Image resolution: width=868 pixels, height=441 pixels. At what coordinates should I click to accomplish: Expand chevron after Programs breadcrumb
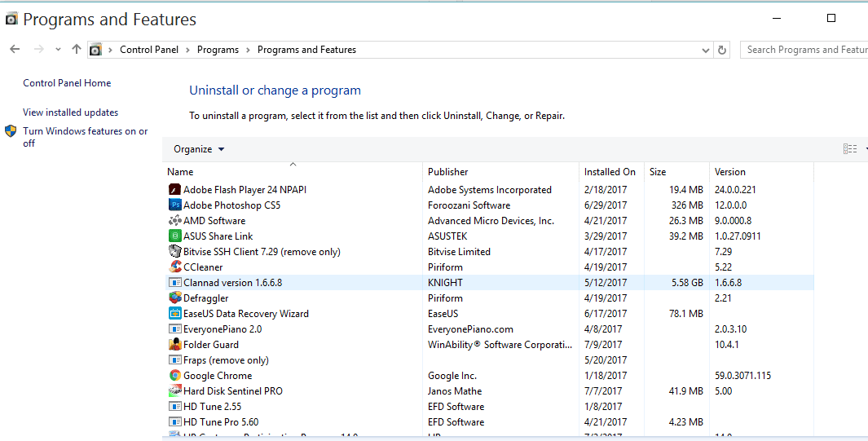(x=248, y=50)
